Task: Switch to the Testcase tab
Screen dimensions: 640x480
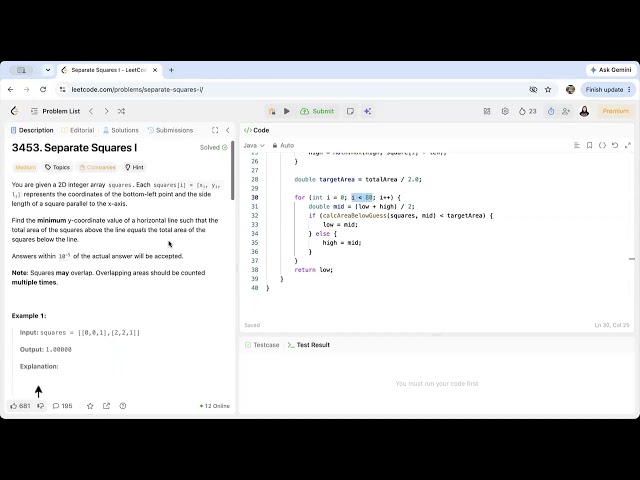Action: point(262,345)
